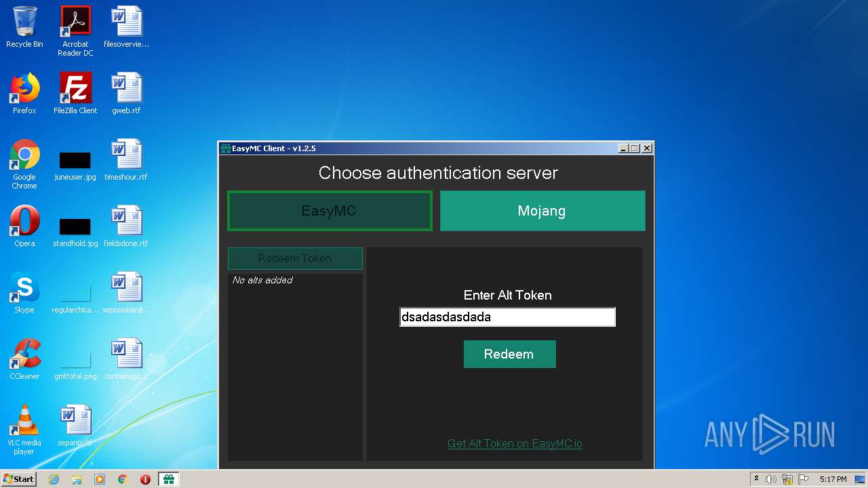
Task: Focus the Enter Alt Token field
Action: pyautogui.click(x=507, y=317)
